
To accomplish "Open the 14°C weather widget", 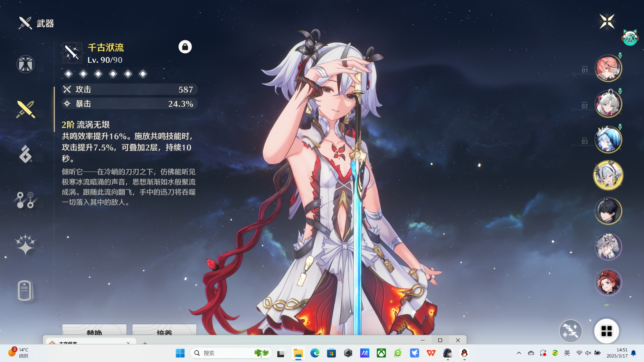I will [x=18, y=353].
